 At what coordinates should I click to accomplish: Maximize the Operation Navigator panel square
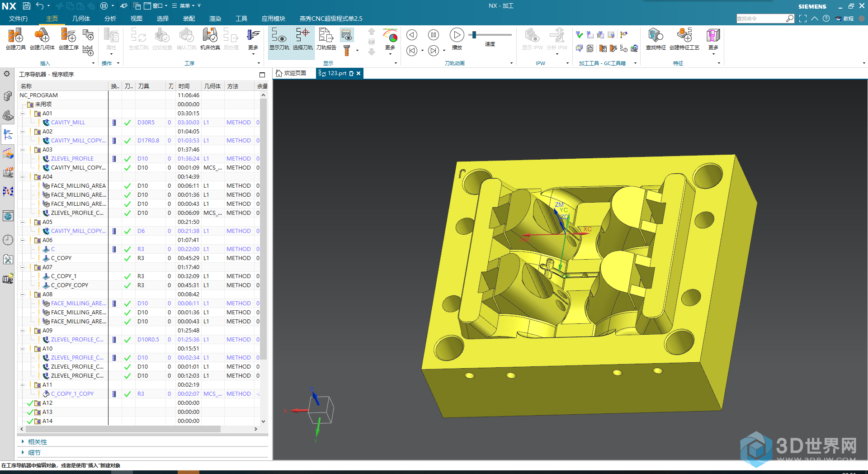[262, 75]
